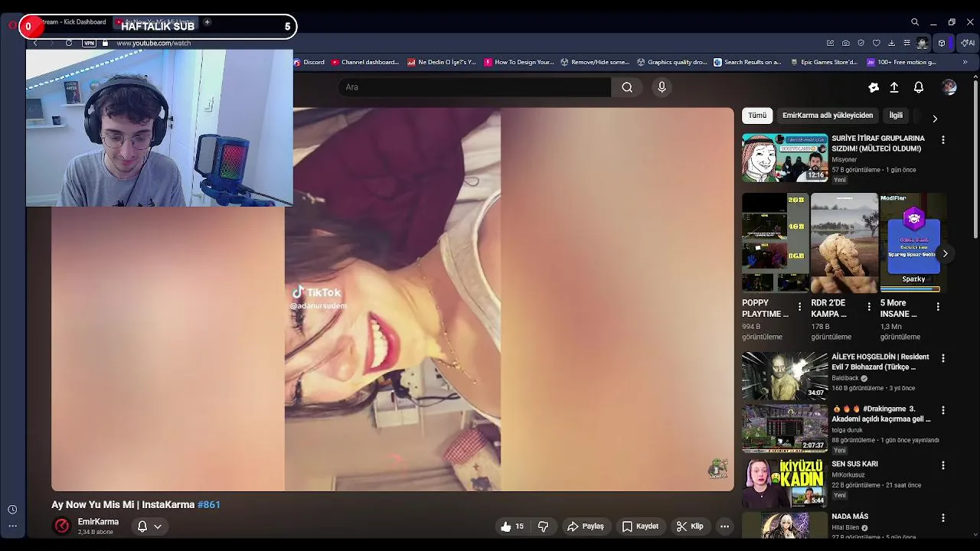The width and height of the screenshot is (980, 551).
Task: Open SURİYE İTİRAF GRUPLARINA video thumbnail
Action: tap(785, 158)
